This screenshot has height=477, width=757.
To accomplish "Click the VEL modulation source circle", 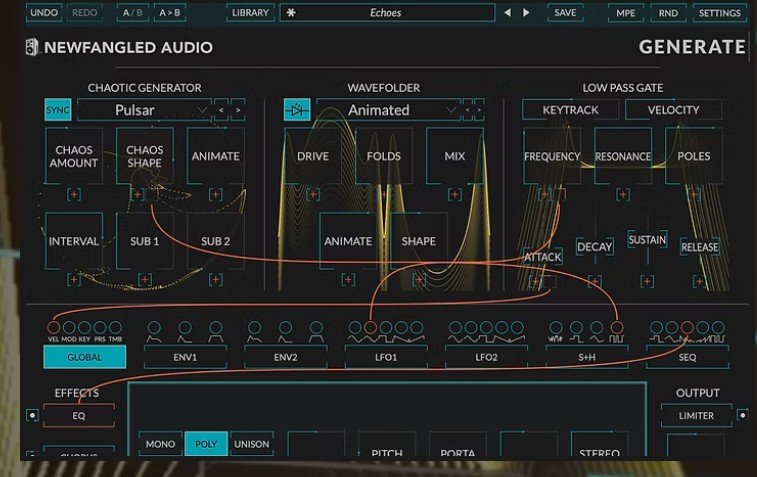I will point(54,327).
